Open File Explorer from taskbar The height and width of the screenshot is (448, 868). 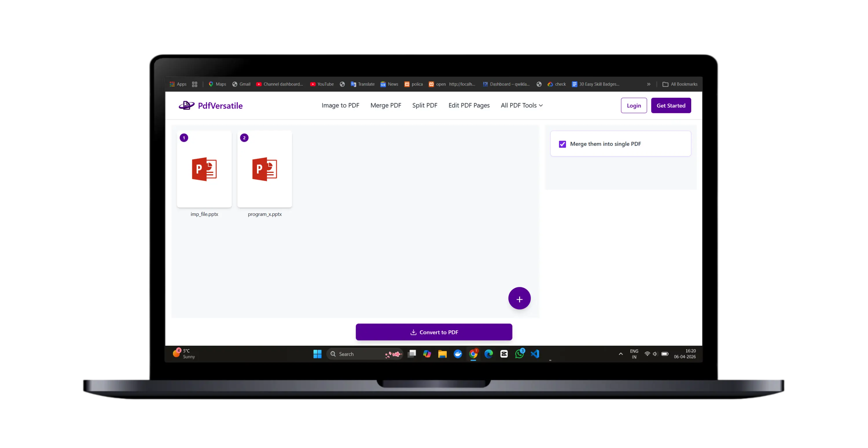click(442, 354)
